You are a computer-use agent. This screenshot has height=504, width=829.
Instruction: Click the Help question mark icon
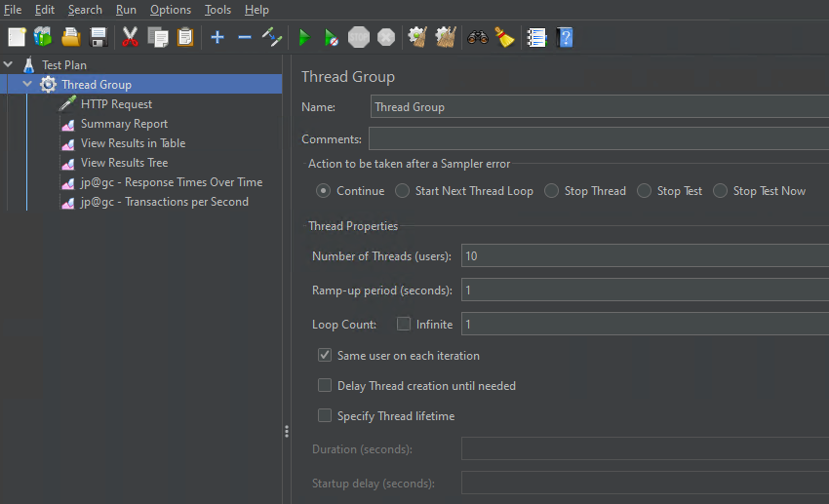(x=565, y=37)
